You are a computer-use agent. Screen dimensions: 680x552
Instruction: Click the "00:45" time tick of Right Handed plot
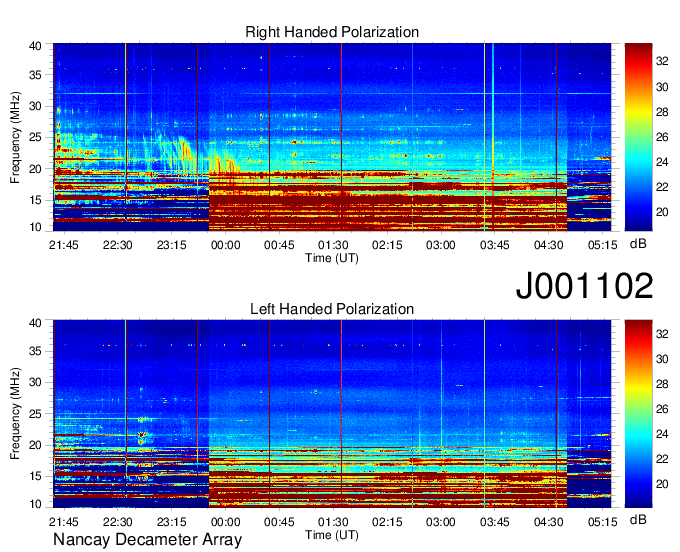[x=279, y=245]
